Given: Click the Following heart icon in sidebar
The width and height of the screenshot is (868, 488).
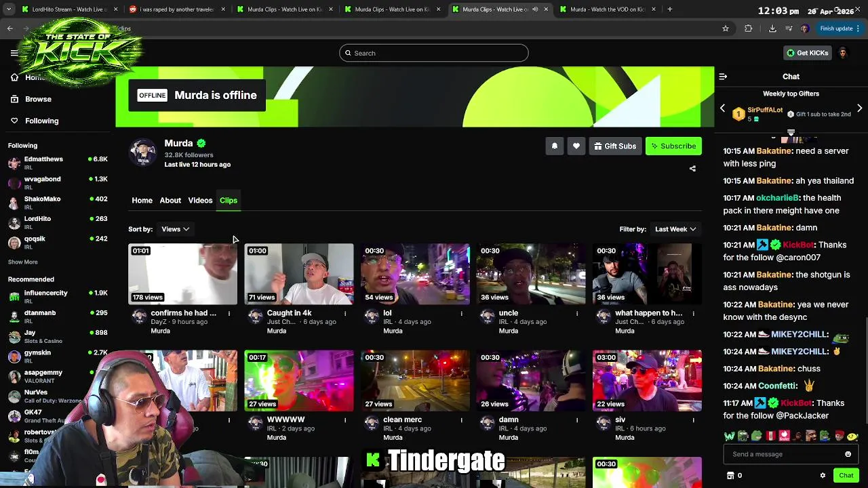Looking at the screenshot, I should [x=14, y=121].
